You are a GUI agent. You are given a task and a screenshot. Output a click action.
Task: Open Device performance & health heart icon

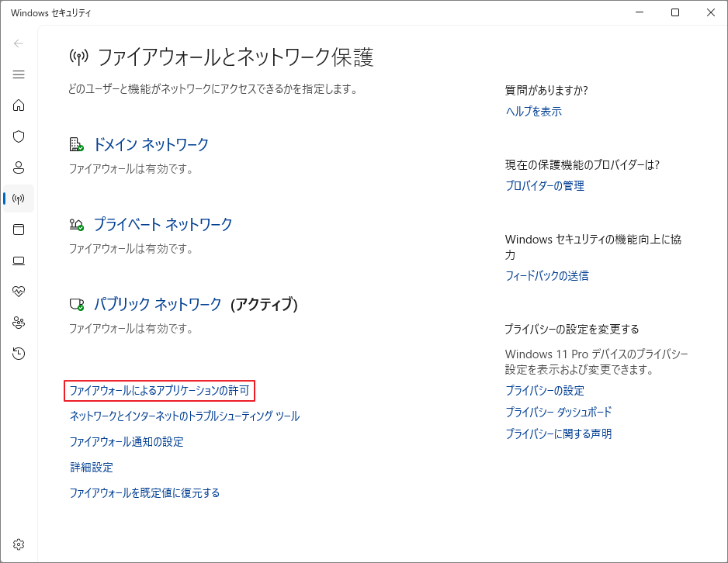coord(19,292)
